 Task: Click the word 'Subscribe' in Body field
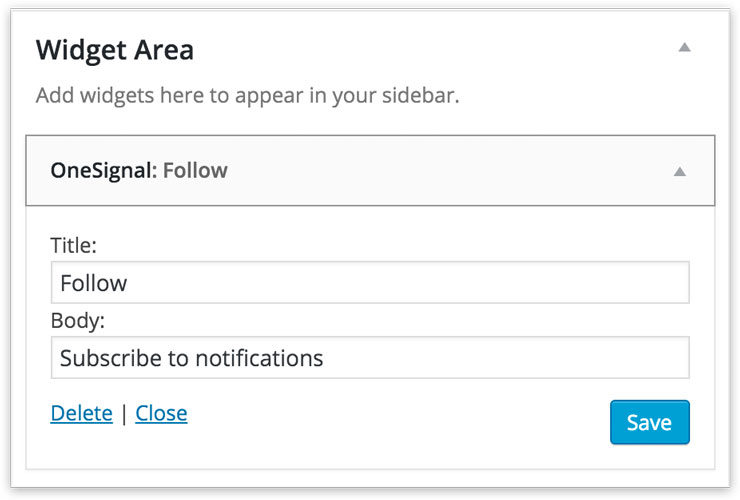(x=103, y=358)
